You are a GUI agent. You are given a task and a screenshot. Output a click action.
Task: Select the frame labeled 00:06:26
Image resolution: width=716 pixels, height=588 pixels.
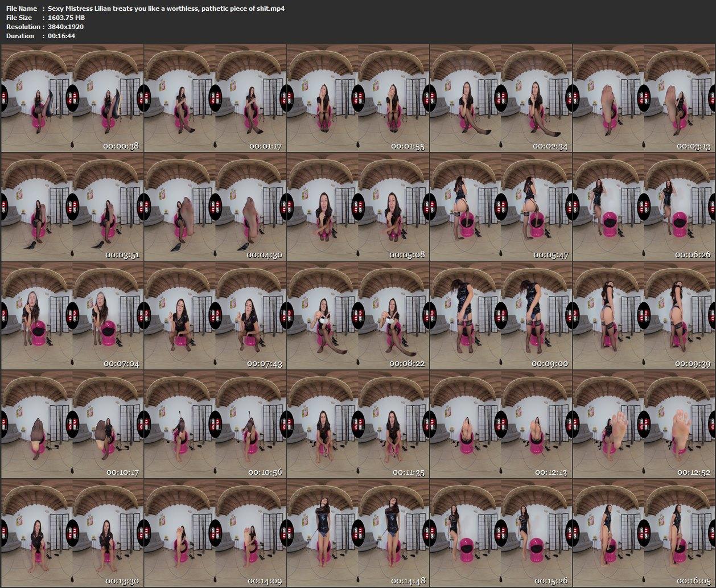[643, 208]
